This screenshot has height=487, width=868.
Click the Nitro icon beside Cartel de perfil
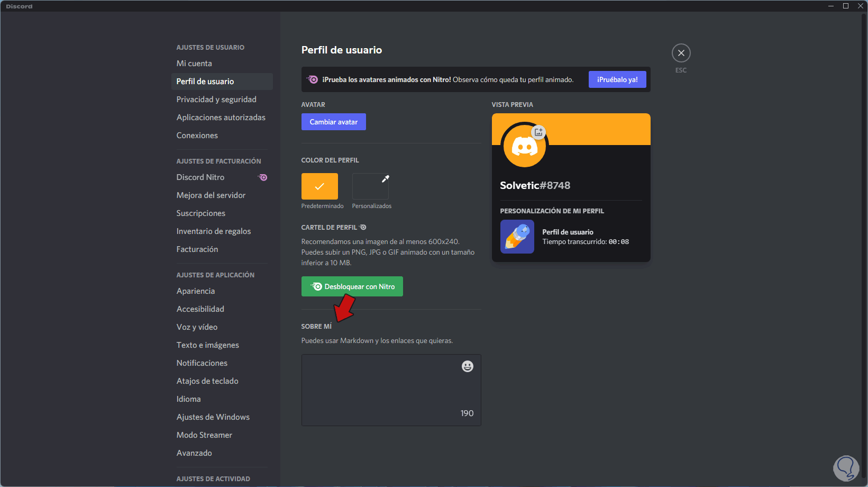(363, 227)
